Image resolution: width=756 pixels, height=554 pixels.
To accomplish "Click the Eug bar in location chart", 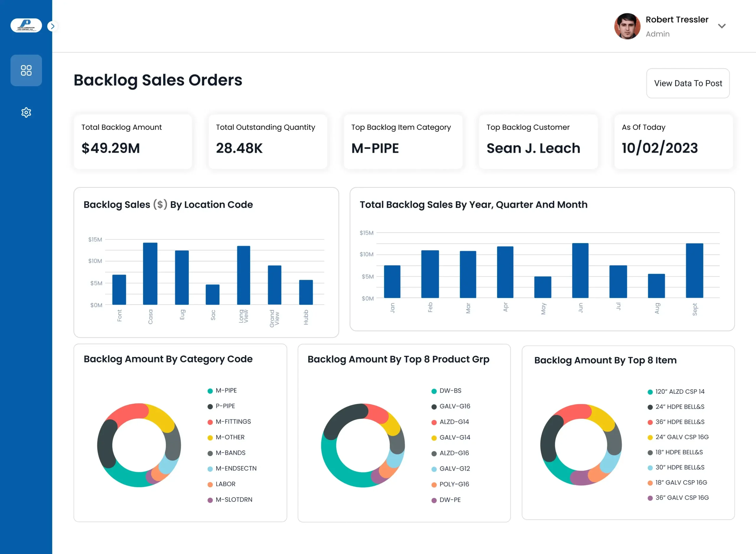I will tap(182, 278).
